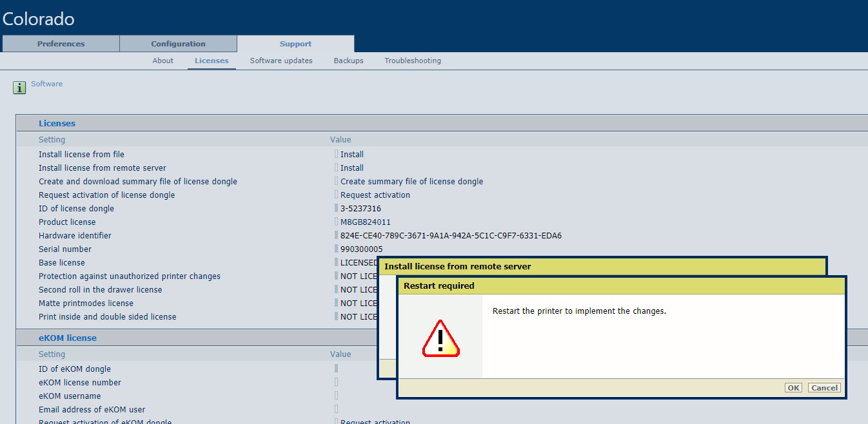The height and width of the screenshot is (424, 868).
Task: Navigate to Troubleshooting section
Action: [413, 61]
